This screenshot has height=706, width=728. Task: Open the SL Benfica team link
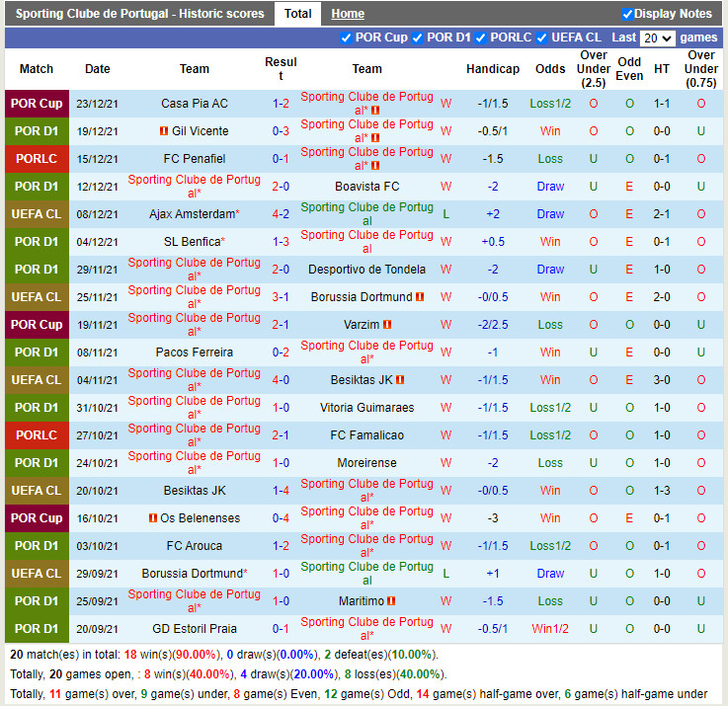(192, 242)
